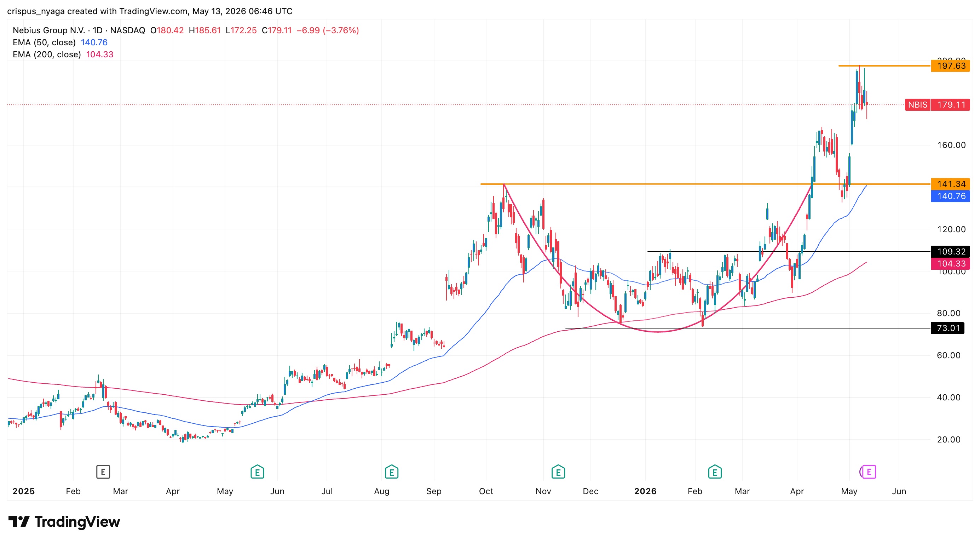980x543 pixels.
Task: Click the pink 104.33 price axis label
Action: 951,264
